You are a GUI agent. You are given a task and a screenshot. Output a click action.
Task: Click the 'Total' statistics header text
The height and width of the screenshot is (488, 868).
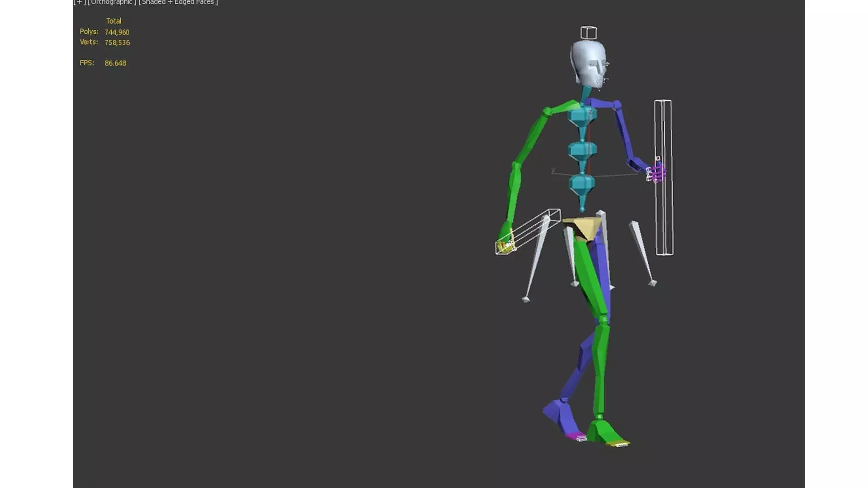click(x=113, y=21)
